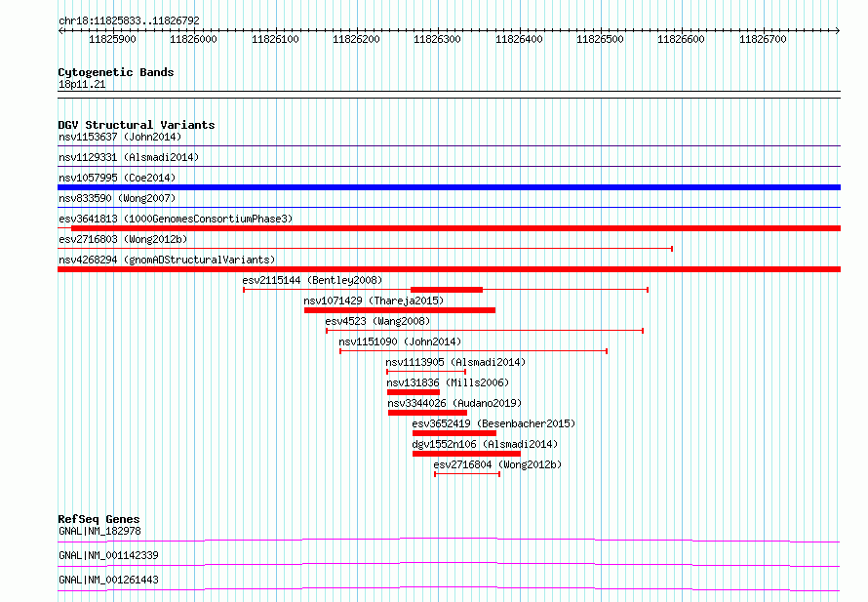
Task: Select esv2716803 (Wong2012b) label
Action: click(123, 239)
